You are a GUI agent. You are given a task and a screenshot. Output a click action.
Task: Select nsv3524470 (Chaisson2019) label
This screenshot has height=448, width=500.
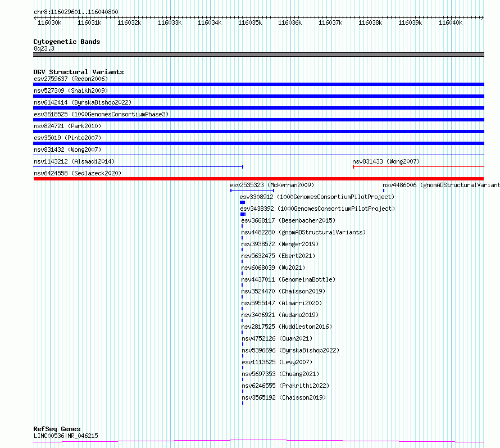tap(283, 291)
